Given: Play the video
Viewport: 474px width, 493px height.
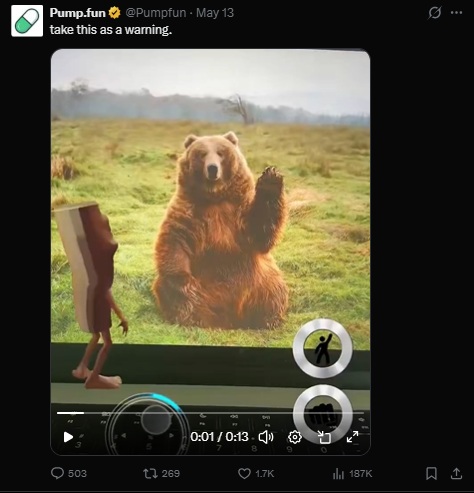Looking at the screenshot, I should pos(68,437).
